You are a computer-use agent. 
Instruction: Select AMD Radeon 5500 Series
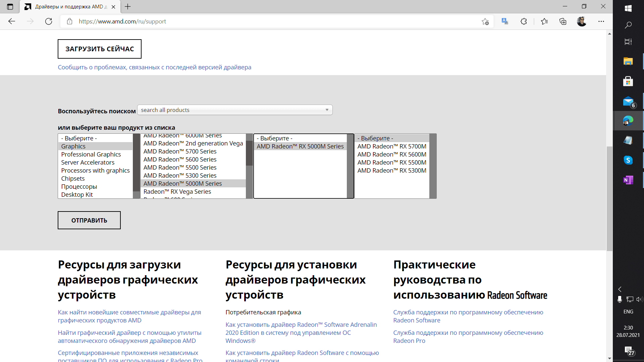193,167
